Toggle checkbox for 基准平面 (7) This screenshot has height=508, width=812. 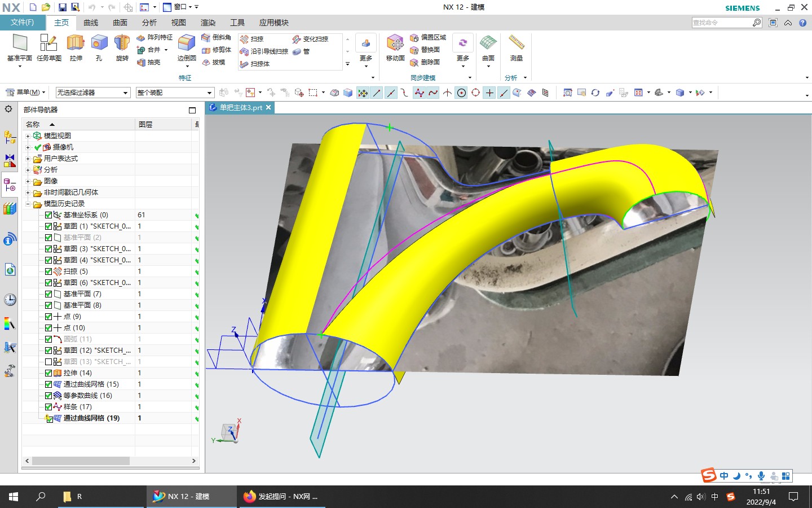coord(48,294)
